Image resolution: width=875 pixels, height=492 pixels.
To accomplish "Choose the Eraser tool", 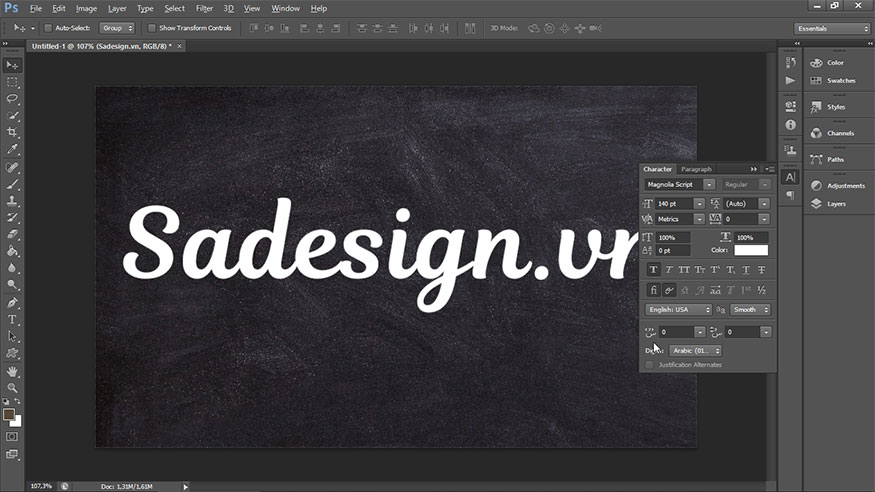I will pyautogui.click(x=12, y=234).
